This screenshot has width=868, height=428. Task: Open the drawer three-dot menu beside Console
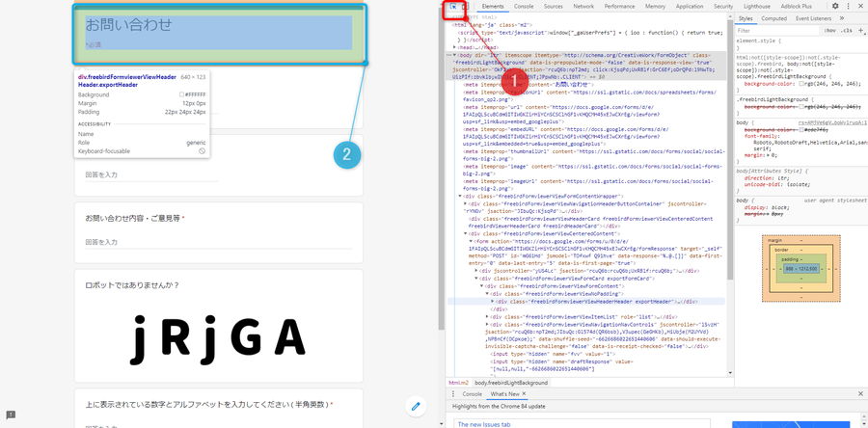[453, 393]
